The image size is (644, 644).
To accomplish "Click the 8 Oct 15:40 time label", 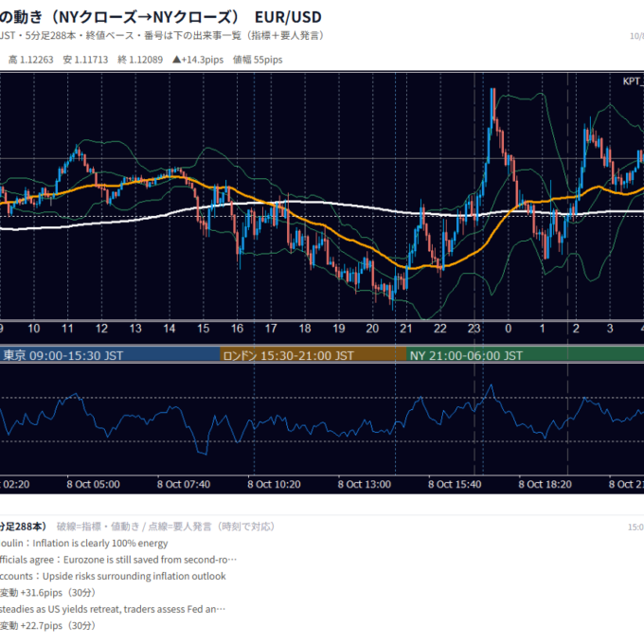I will click(x=455, y=485).
